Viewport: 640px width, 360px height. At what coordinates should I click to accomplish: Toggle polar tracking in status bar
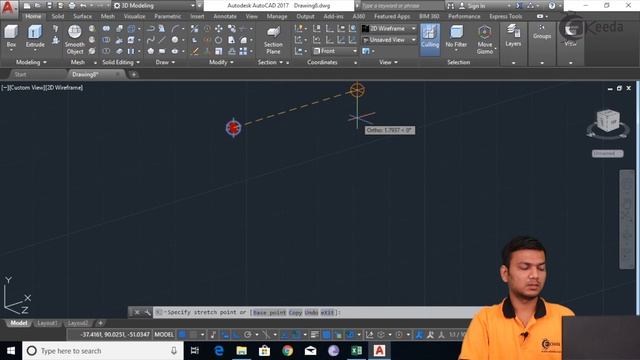(247, 334)
